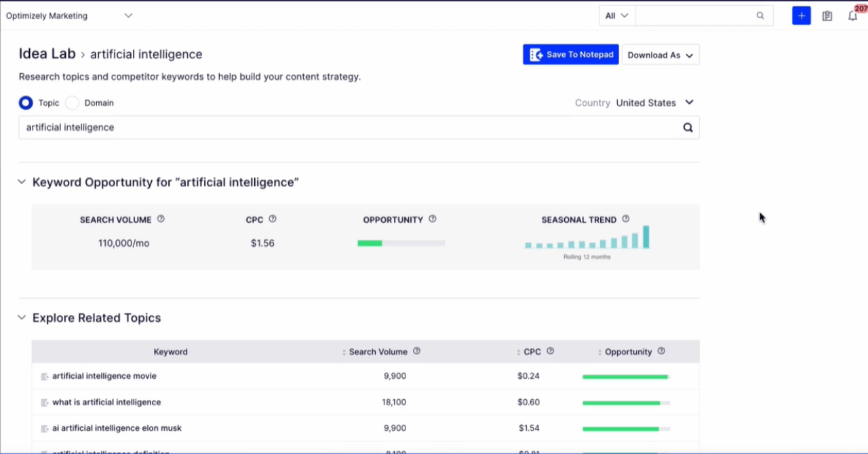868x454 pixels.
Task: Click opportunity bar for 'artificial intelligence movie'
Action: (627, 377)
